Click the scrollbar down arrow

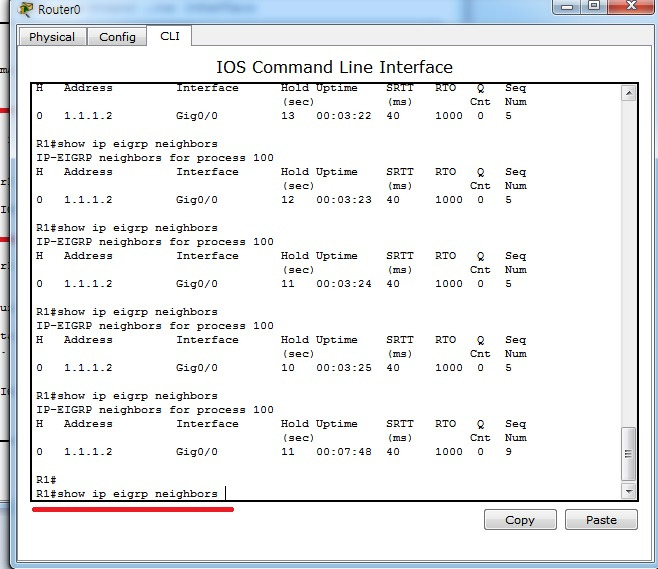[x=628, y=491]
